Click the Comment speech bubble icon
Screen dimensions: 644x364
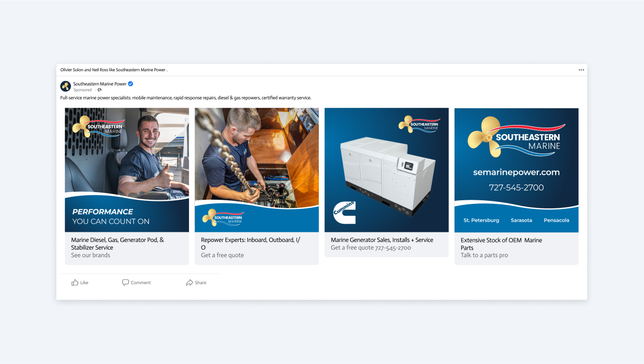click(125, 283)
